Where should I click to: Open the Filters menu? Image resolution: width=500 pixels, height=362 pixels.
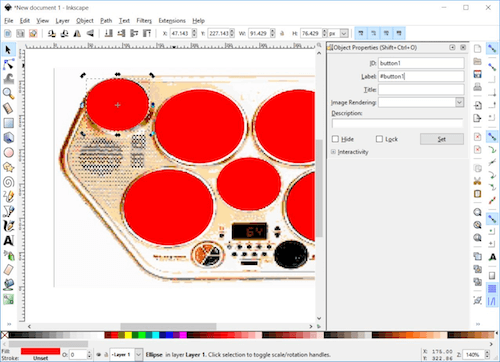click(x=144, y=21)
